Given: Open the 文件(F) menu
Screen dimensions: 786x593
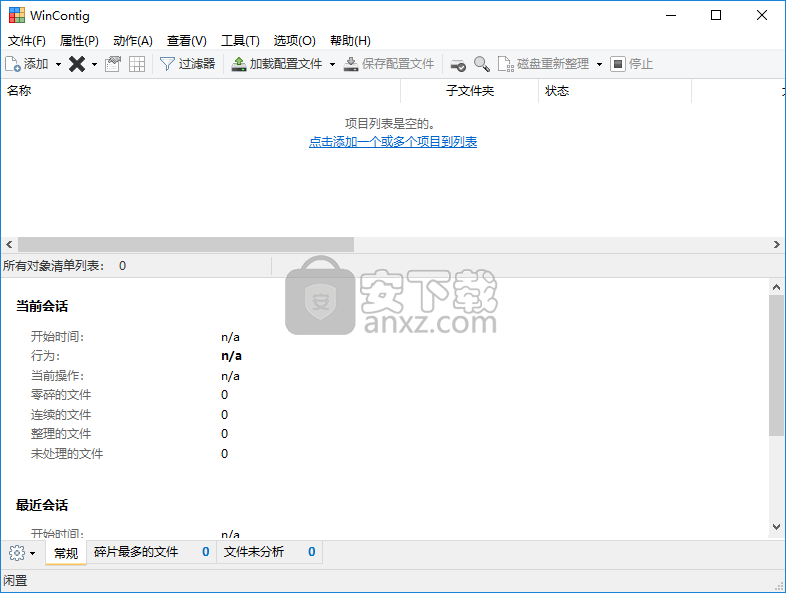Looking at the screenshot, I should (27, 41).
